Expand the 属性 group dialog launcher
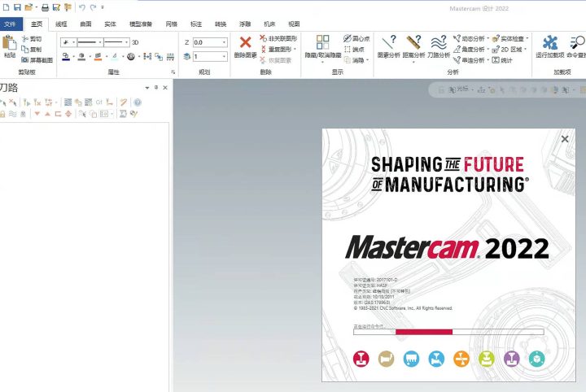The height and width of the screenshot is (392, 586). point(173,72)
